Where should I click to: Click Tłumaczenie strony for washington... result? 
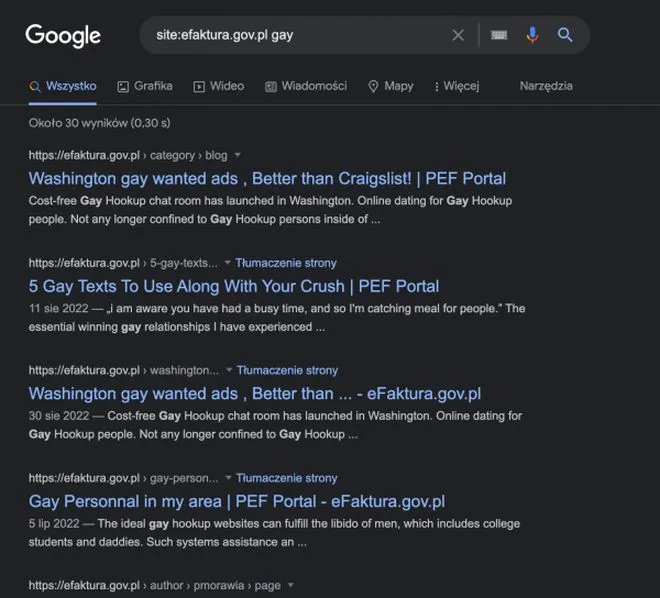click(x=287, y=370)
